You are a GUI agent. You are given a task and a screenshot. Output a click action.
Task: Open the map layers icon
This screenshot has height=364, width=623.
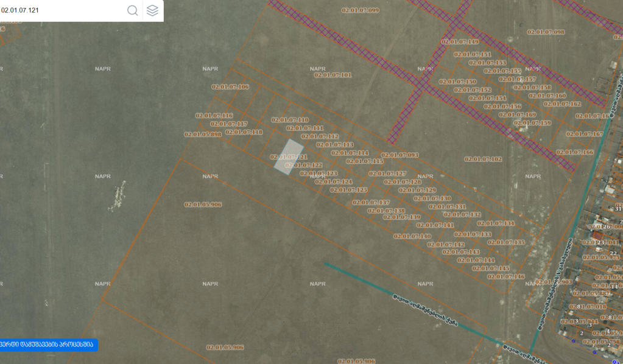click(x=153, y=10)
